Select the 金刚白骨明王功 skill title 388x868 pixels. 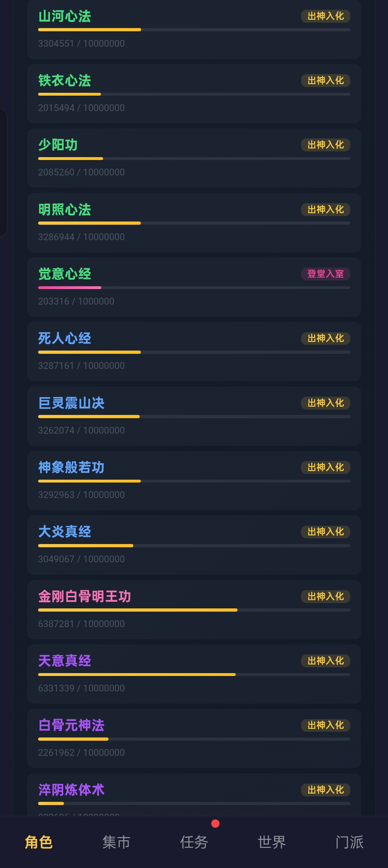click(x=84, y=596)
